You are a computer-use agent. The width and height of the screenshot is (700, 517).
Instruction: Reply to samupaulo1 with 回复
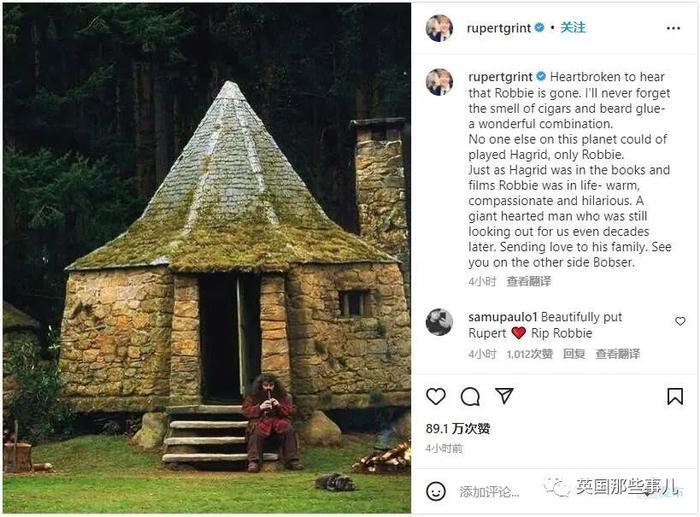[574, 353]
